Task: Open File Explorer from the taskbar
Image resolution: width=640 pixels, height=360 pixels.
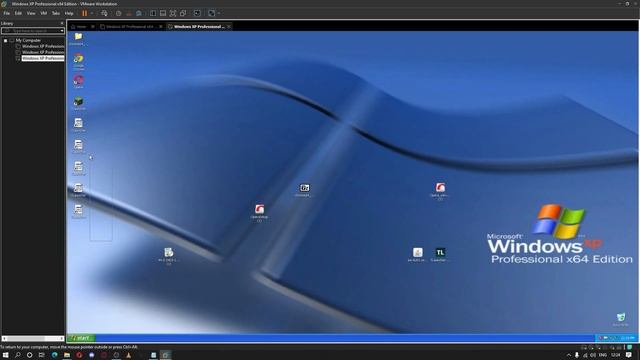Action: pyautogui.click(x=67, y=355)
